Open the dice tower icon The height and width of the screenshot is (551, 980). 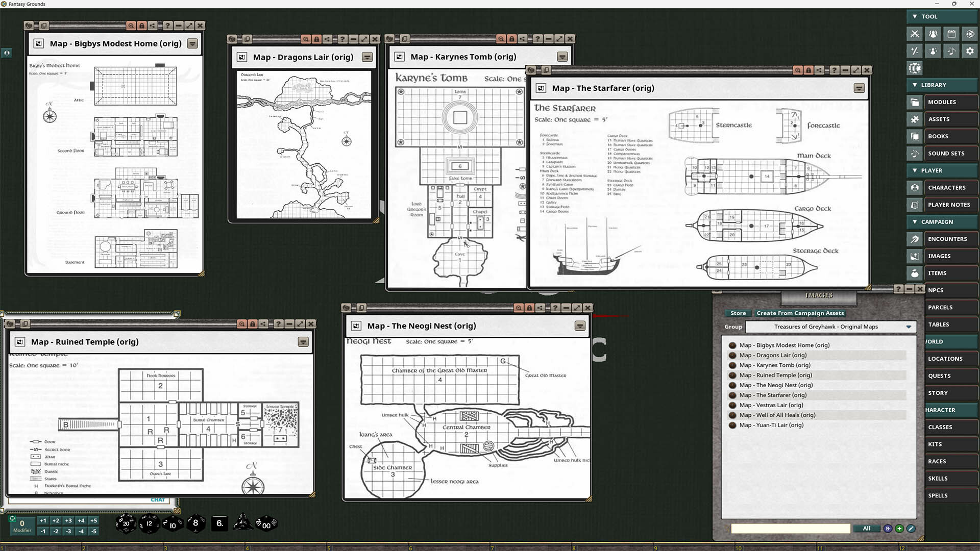pyautogui.click(x=969, y=34)
